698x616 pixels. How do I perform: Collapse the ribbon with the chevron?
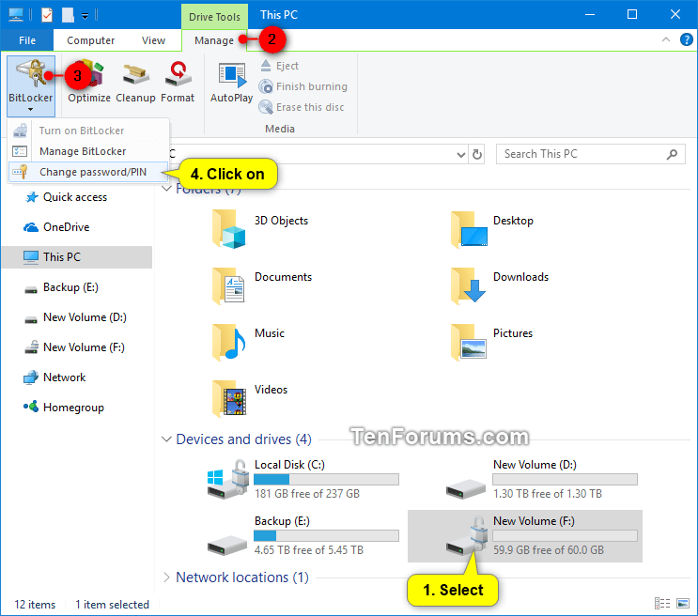tap(666, 39)
